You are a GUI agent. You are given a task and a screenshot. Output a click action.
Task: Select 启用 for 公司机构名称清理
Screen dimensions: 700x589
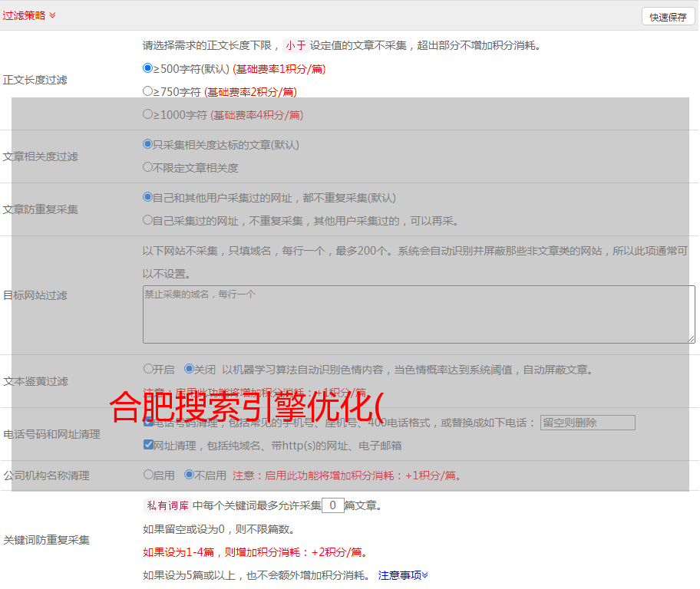click(148, 475)
